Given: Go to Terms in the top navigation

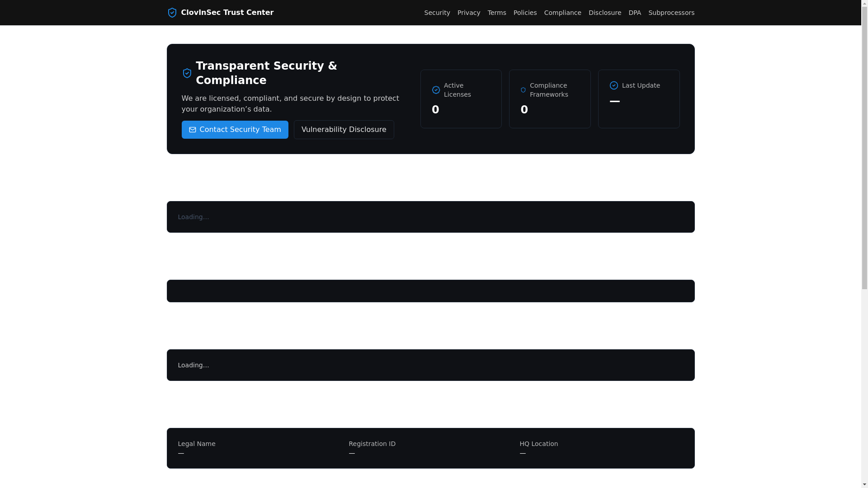Looking at the screenshot, I should (x=497, y=13).
